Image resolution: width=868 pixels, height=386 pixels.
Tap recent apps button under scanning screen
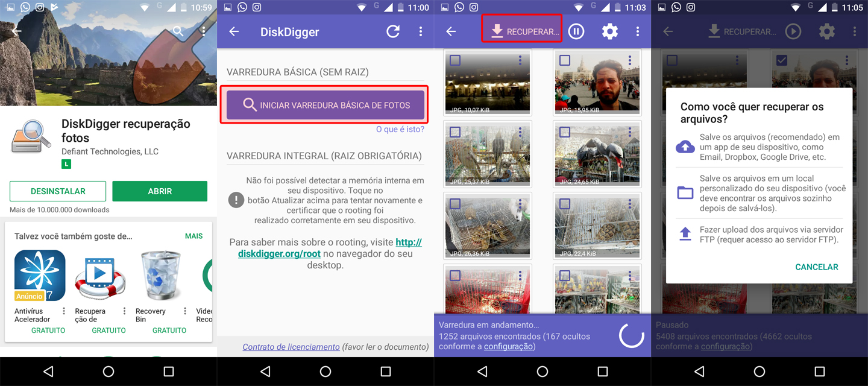(603, 372)
